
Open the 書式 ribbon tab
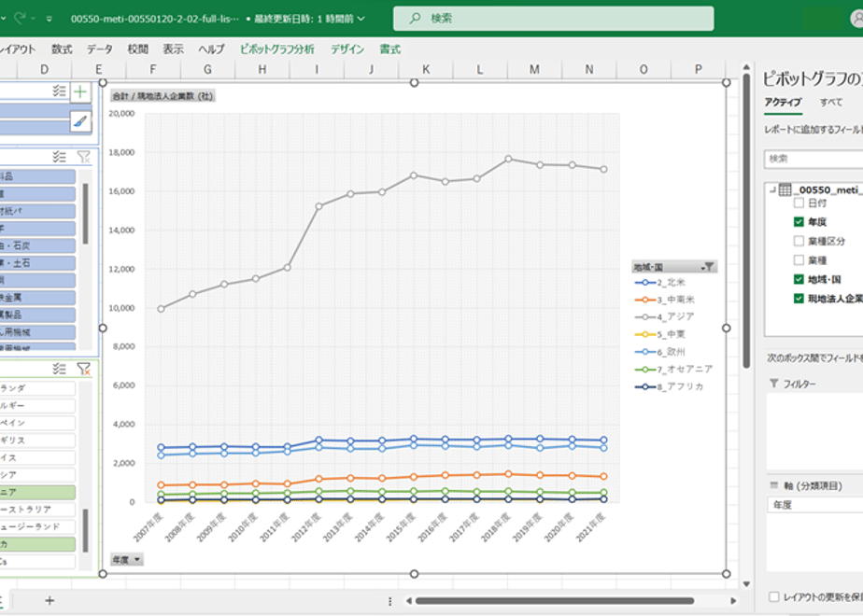pyautogui.click(x=389, y=49)
